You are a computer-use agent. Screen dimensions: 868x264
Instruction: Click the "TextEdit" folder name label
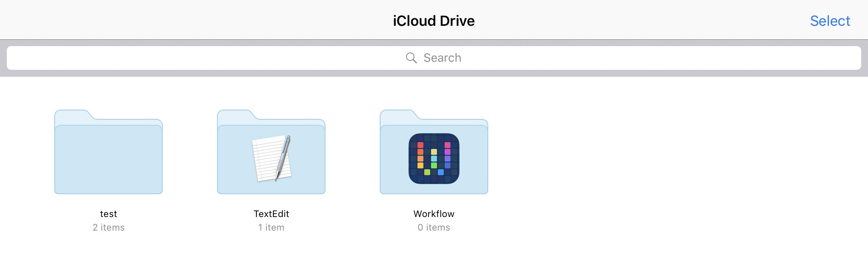click(x=271, y=214)
